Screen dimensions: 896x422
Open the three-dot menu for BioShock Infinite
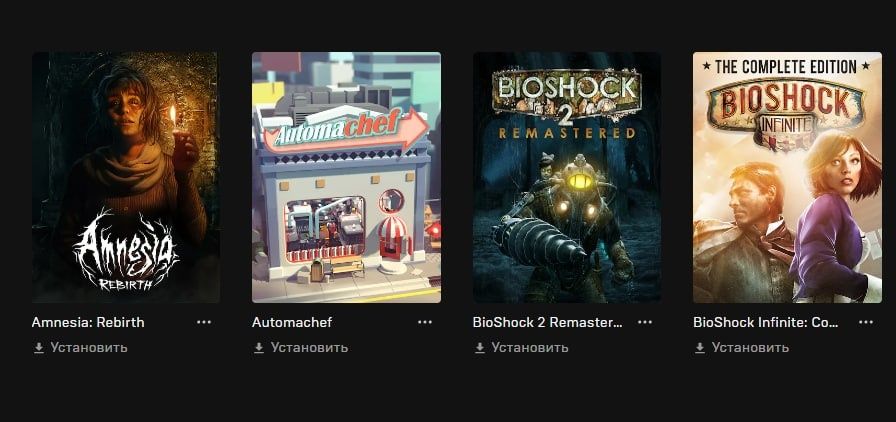coord(866,323)
